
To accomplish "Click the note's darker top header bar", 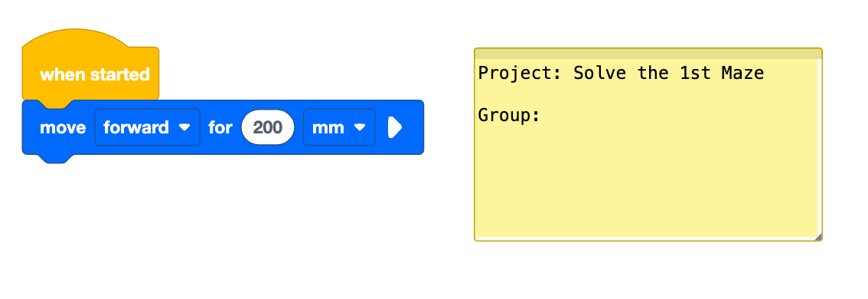I will tap(648, 53).
